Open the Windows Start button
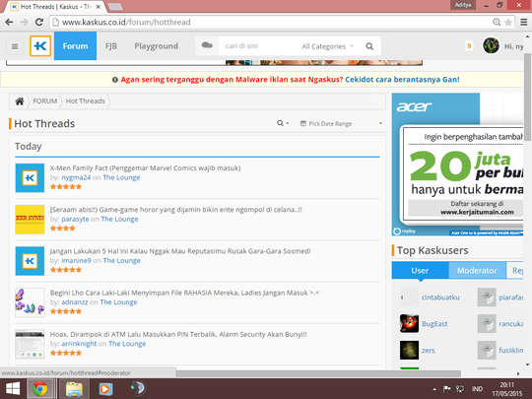532x399 pixels. [13, 389]
